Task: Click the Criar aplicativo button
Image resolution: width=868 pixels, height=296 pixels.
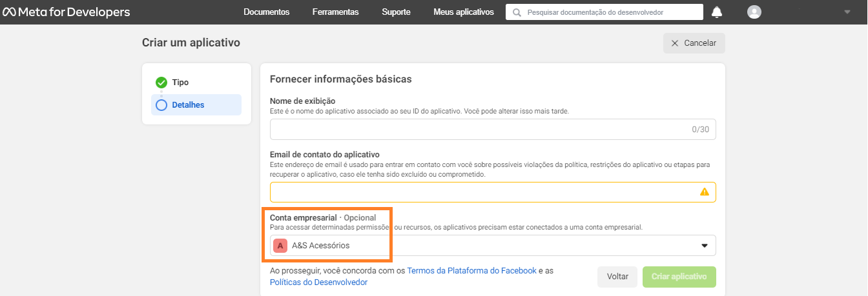Action: coord(679,277)
